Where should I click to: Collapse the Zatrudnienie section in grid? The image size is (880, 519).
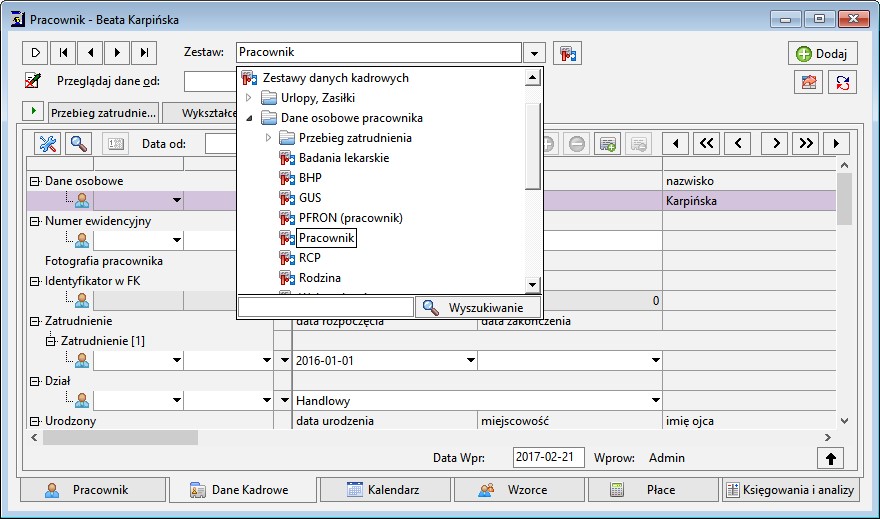[34, 321]
